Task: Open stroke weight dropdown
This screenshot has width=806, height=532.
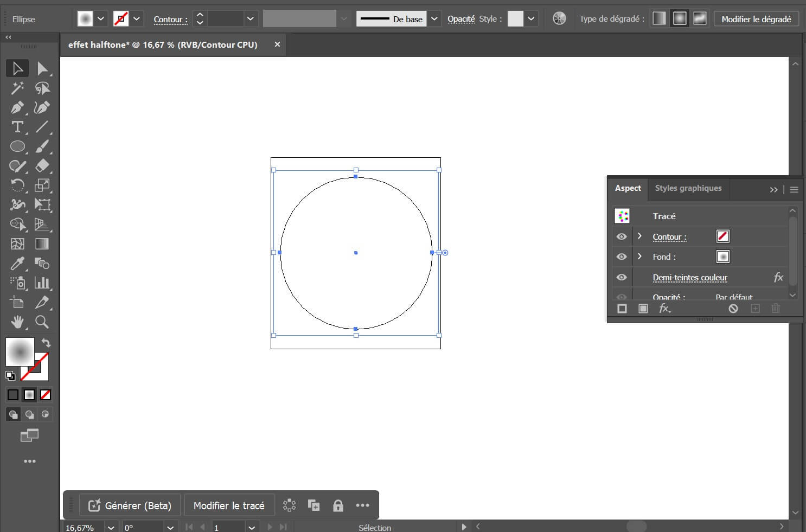Action: 250,18
